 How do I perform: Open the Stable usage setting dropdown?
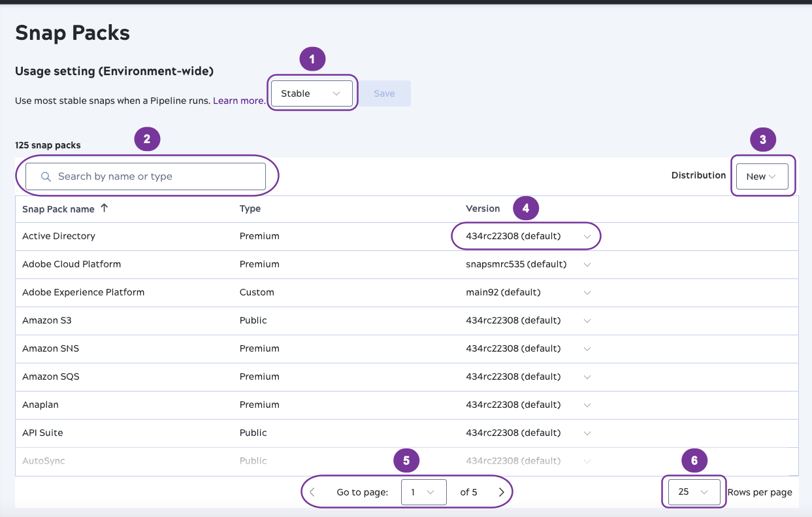pos(312,93)
